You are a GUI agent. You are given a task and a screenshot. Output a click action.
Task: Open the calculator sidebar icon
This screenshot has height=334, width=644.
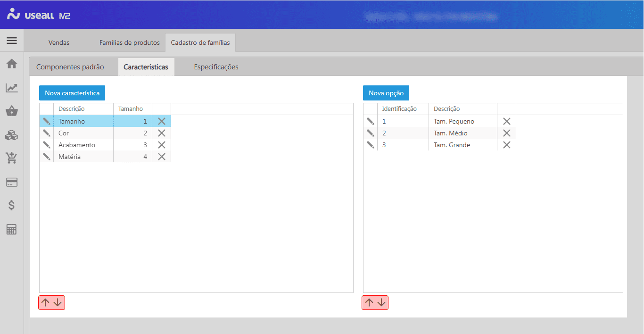pyautogui.click(x=12, y=229)
